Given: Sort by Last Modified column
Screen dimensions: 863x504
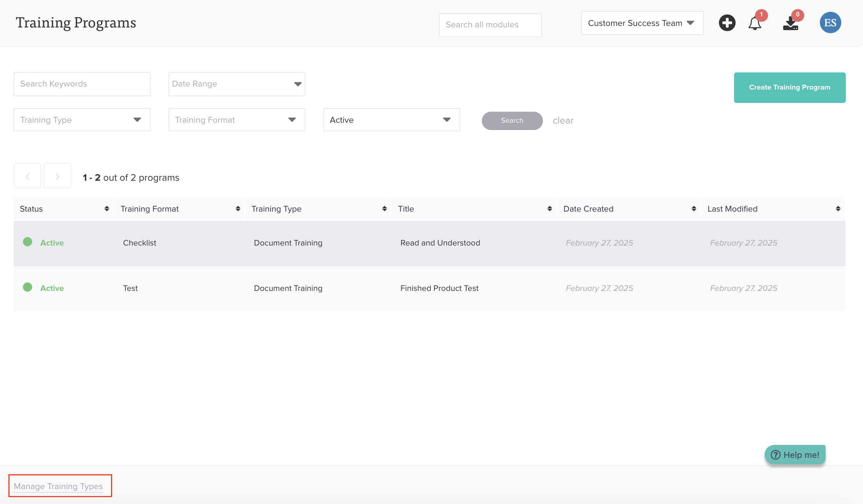Looking at the screenshot, I should 838,209.
